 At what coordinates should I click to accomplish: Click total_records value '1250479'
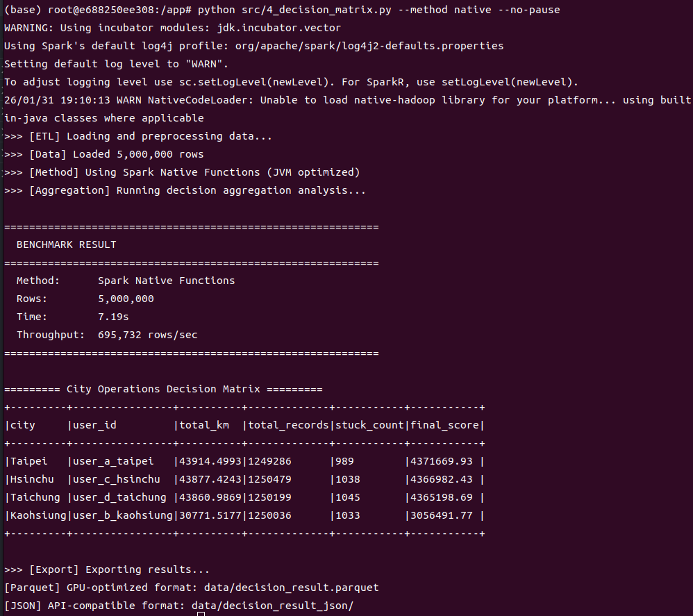269,479
